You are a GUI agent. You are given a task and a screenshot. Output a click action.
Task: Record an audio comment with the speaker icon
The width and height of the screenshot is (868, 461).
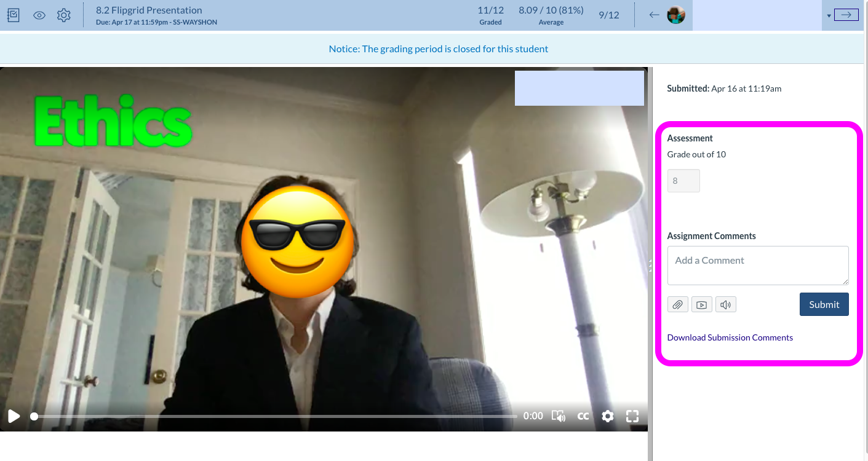pyautogui.click(x=725, y=304)
